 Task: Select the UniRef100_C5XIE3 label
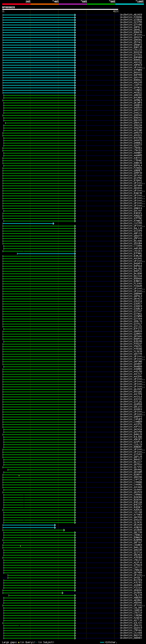click(131, 251)
